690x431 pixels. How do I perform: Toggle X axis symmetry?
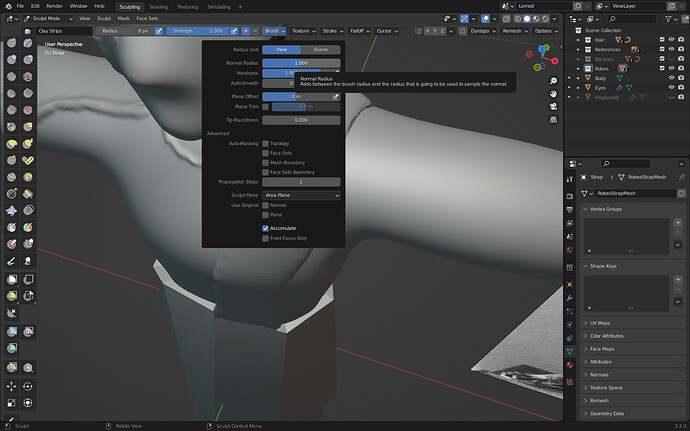[x=427, y=31]
